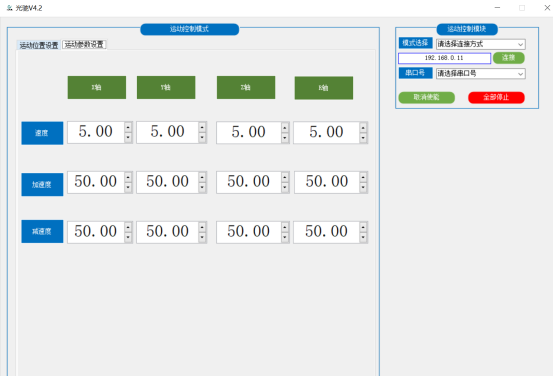This screenshot has height=376, width=554.
Task: Increase Y axis 减速度 with up arrow
Action: [202, 227]
